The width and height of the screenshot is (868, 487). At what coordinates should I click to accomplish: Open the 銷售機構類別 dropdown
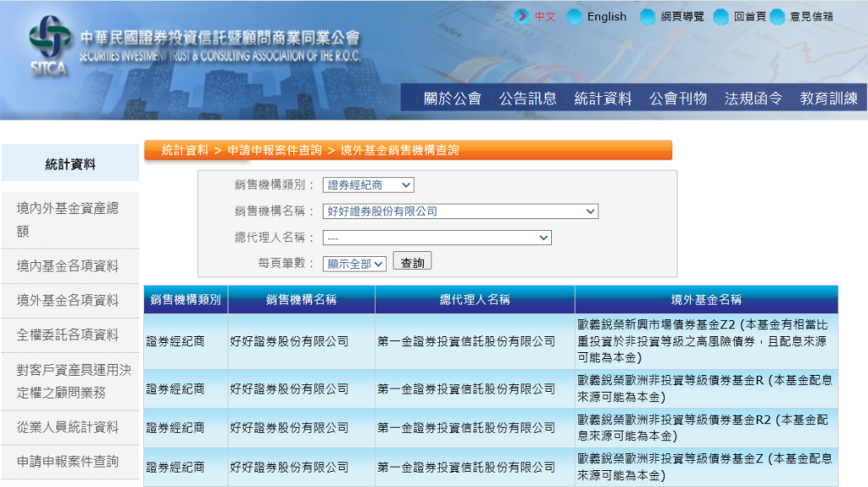368,185
